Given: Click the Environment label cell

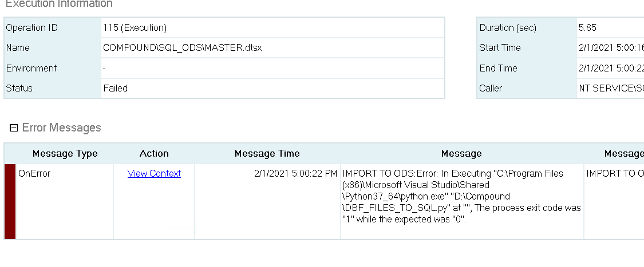Looking at the screenshot, I should [x=31, y=68].
